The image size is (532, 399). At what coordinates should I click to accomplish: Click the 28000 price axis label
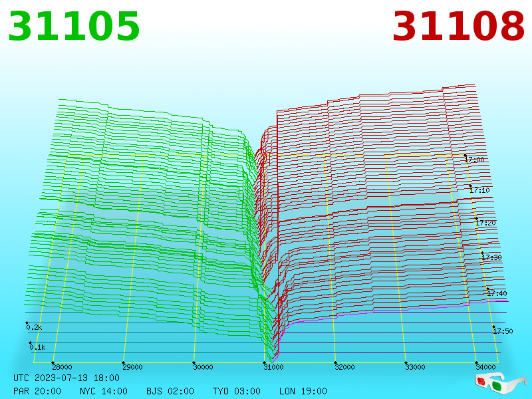tap(62, 367)
